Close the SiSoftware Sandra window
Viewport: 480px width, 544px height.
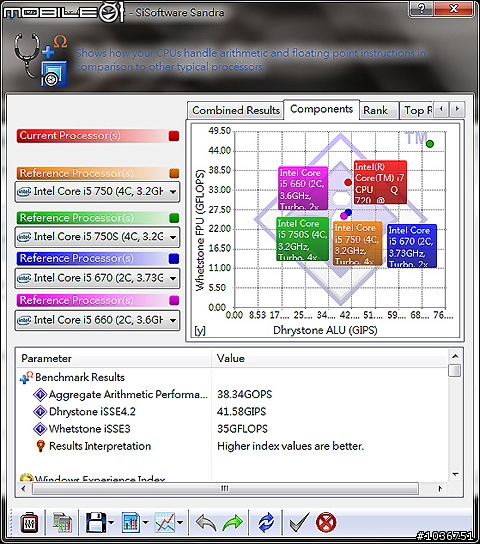pos(454,8)
